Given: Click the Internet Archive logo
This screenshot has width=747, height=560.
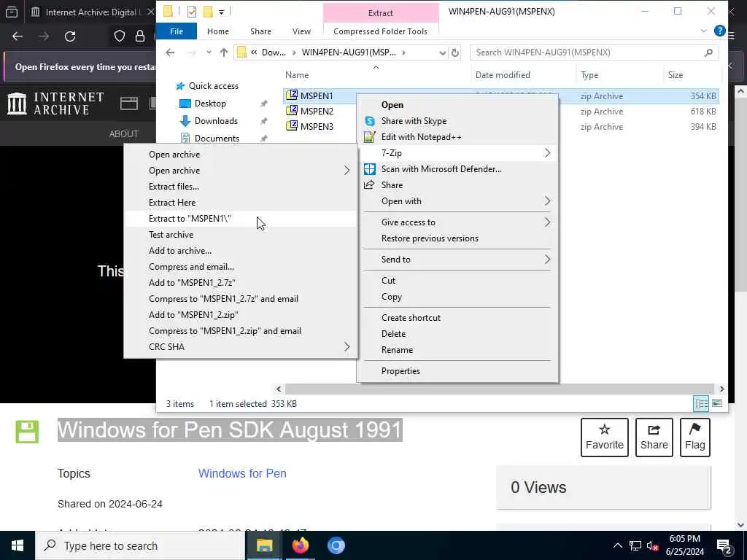Looking at the screenshot, I should (55, 104).
